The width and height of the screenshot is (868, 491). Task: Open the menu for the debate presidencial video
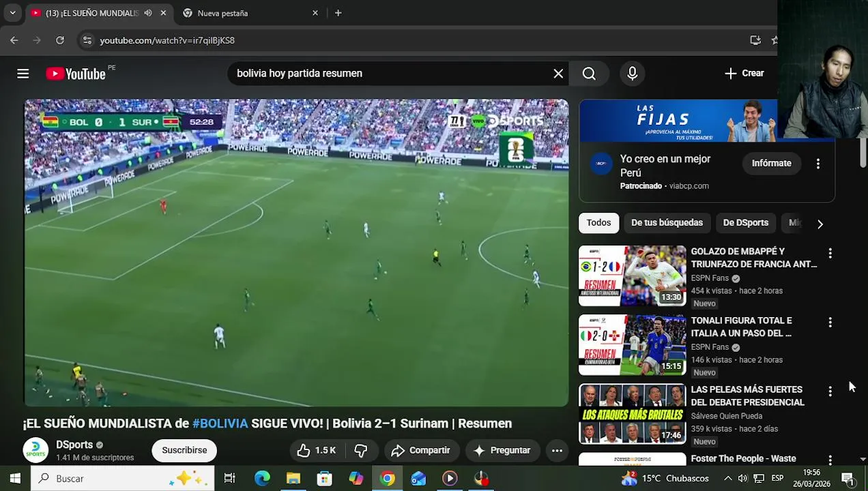830,391
